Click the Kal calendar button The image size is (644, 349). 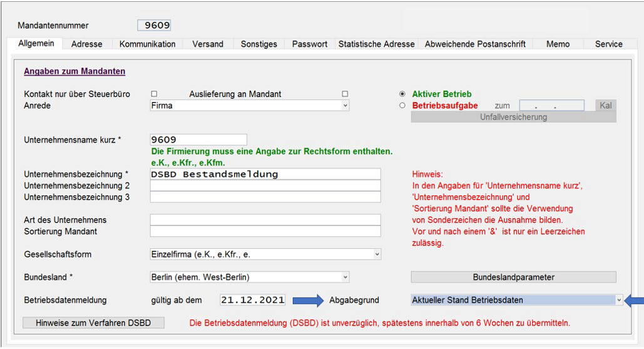[x=605, y=106]
